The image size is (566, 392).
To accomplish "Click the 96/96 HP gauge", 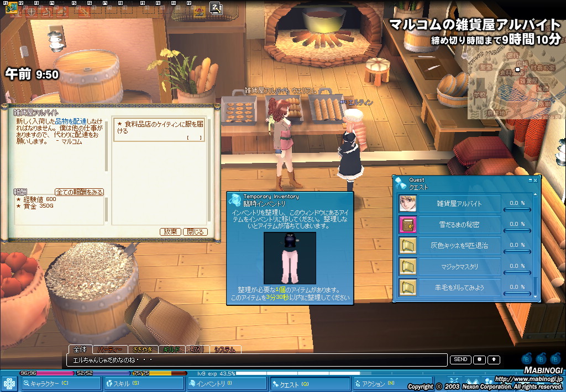I will [x=46, y=373].
